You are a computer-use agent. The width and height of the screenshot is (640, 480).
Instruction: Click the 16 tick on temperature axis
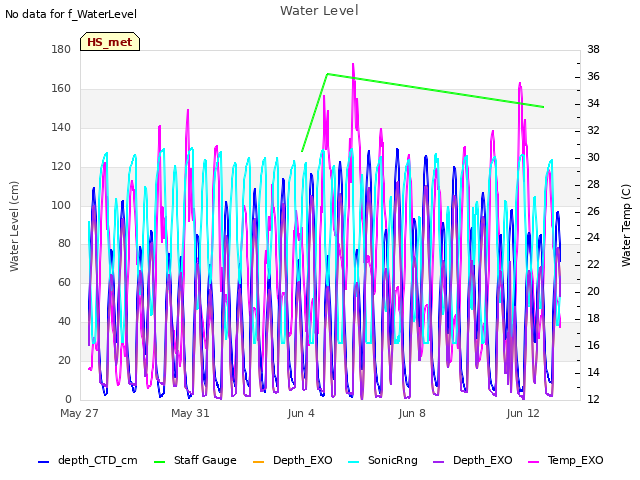coord(593,345)
